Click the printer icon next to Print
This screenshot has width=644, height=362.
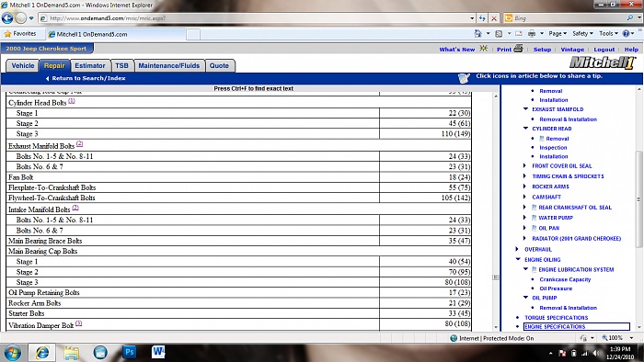518,49
